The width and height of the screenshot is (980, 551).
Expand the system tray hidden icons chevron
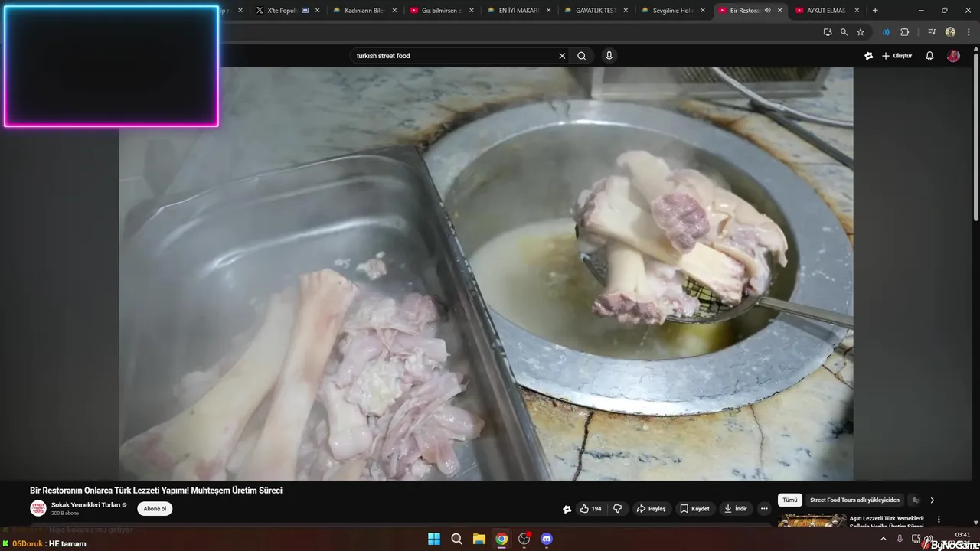coord(884,539)
